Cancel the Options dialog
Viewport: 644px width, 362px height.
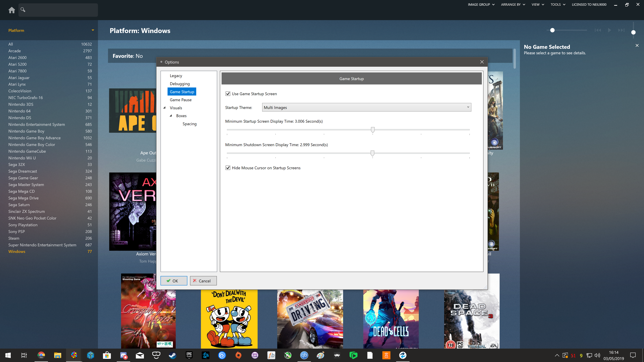point(203,281)
